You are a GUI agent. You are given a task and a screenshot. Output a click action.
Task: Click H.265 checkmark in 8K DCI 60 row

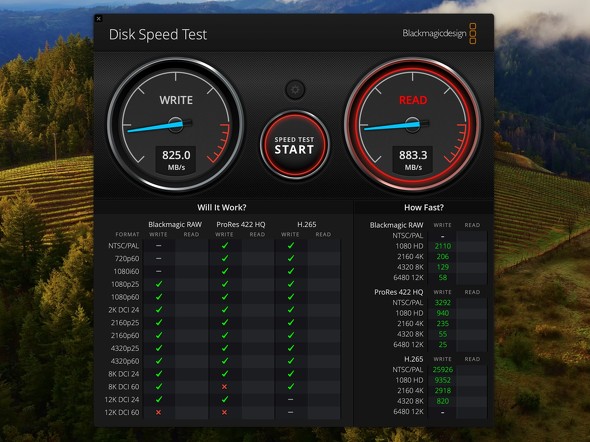[290, 386]
